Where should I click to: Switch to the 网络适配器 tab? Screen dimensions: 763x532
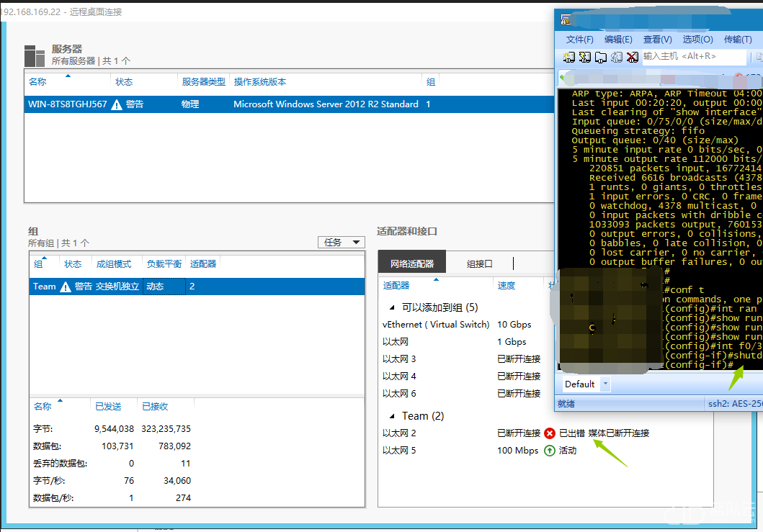pyautogui.click(x=411, y=263)
